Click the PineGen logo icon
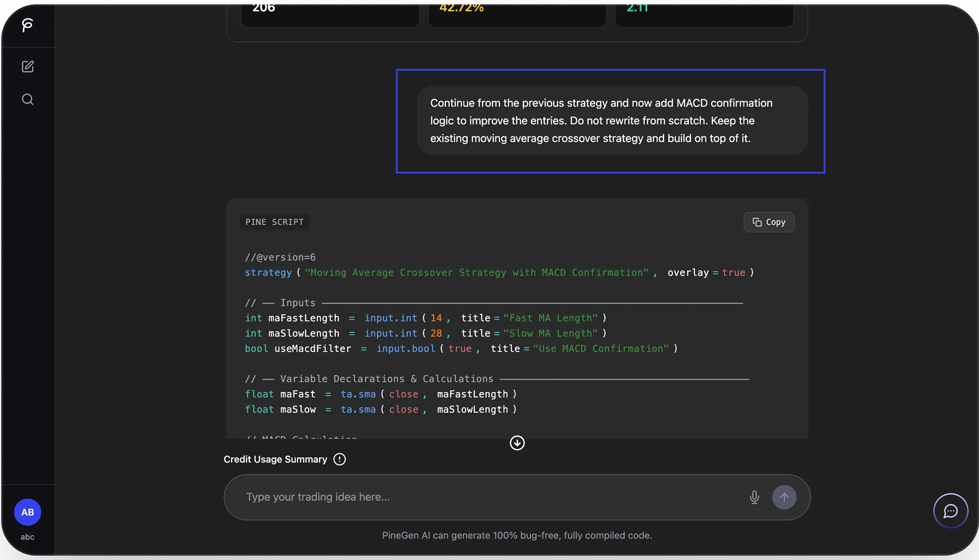Image resolution: width=979 pixels, height=560 pixels. (x=27, y=25)
